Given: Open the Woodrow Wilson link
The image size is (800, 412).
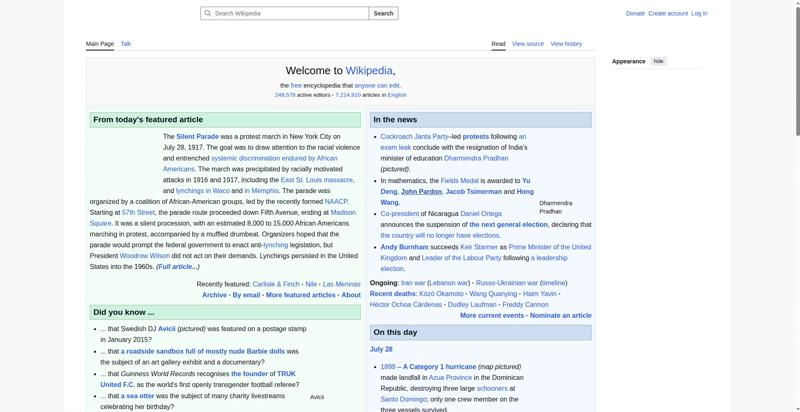Looking at the screenshot, I should pos(144,255).
